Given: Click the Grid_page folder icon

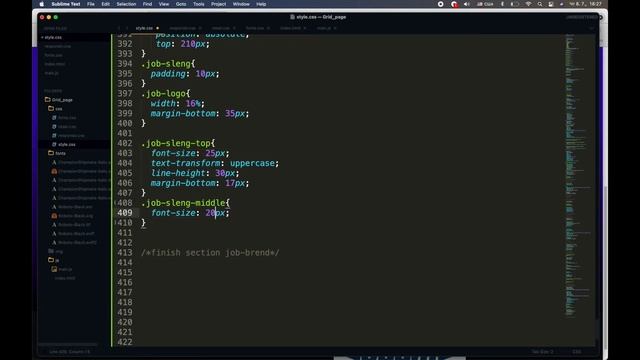Looking at the screenshot, I should tap(48, 100).
